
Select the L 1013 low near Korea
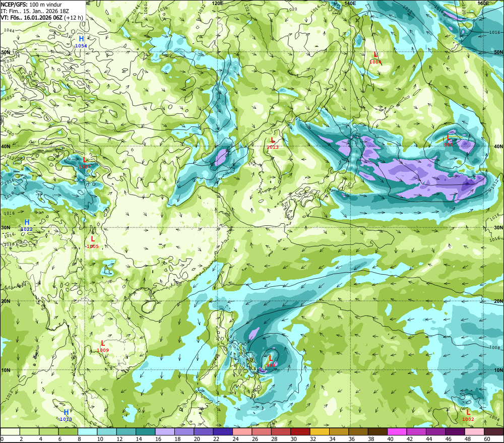click(x=273, y=143)
